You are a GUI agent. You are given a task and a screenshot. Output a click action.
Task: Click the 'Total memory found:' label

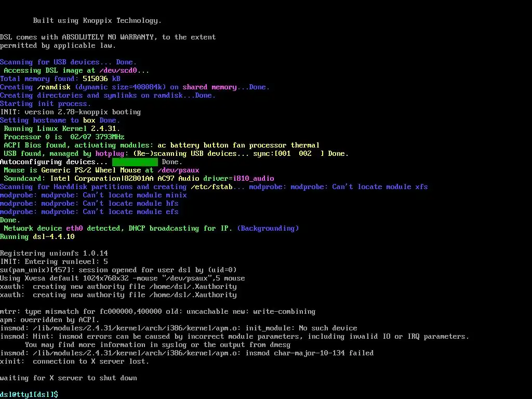point(39,79)
